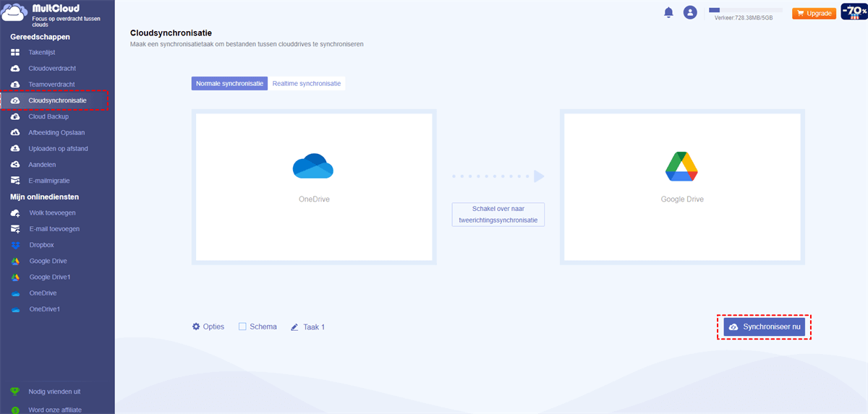
Task: Click the MultCloud logo icon
Action: [14, 14]
